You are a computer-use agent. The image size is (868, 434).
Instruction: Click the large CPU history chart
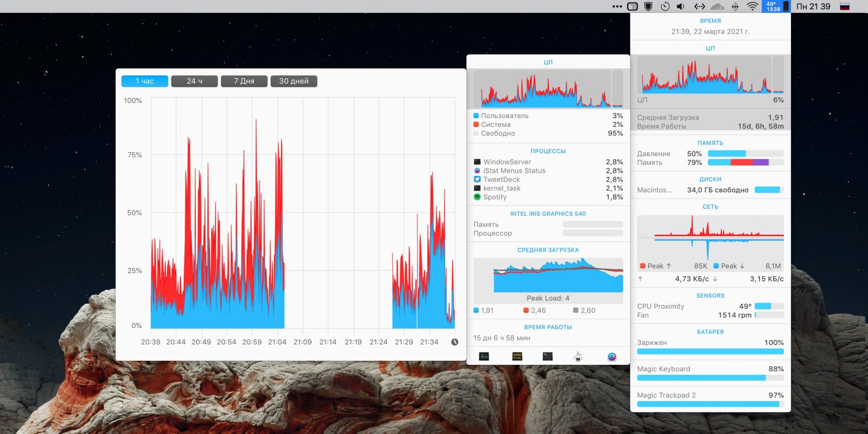[303, 213]
